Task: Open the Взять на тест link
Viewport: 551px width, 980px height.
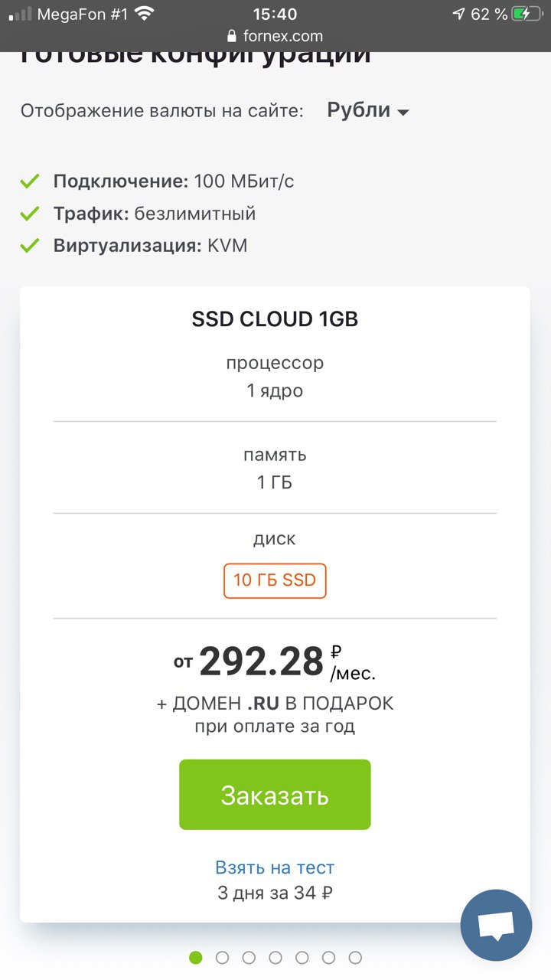Action: [275, 867]
